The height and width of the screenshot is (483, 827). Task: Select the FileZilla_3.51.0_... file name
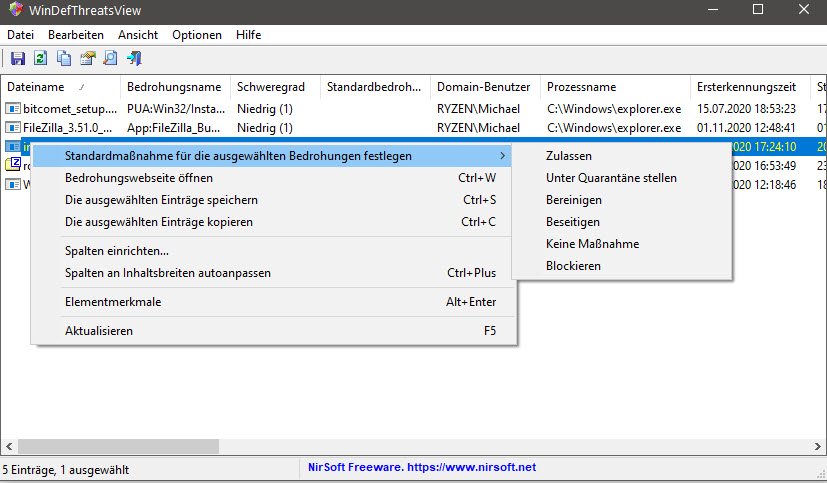tap(68, 128)
